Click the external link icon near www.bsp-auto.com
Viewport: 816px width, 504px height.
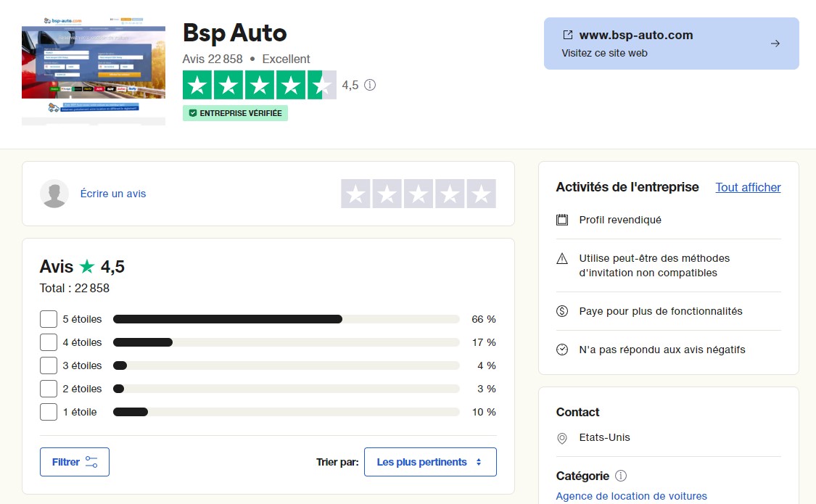click(x=567, y=35)
